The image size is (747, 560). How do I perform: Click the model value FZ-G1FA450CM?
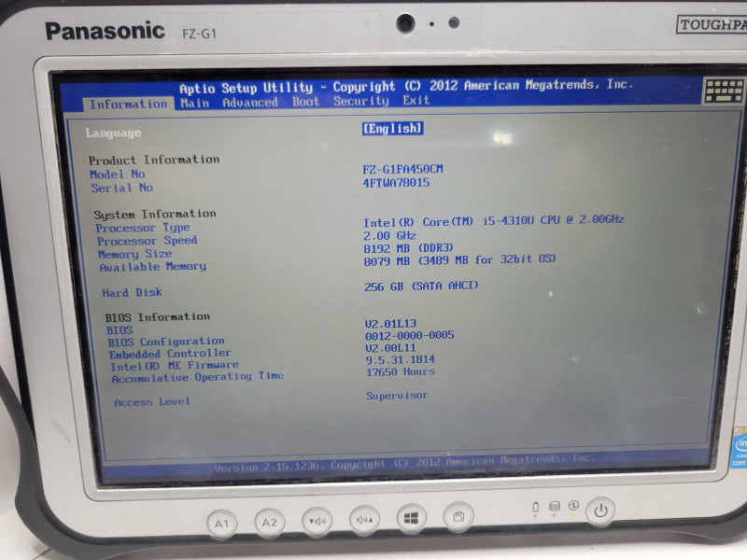tap(402, 169)
